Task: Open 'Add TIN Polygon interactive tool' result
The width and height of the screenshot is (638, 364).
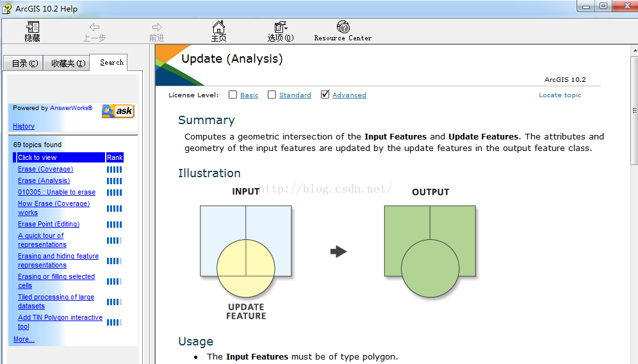Action: 60,322
